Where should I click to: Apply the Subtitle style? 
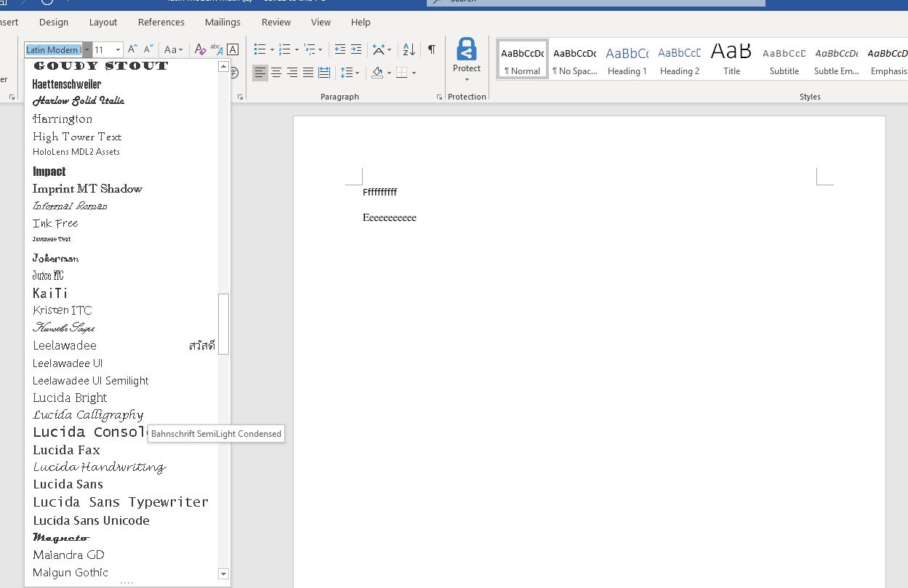point(784,60)
